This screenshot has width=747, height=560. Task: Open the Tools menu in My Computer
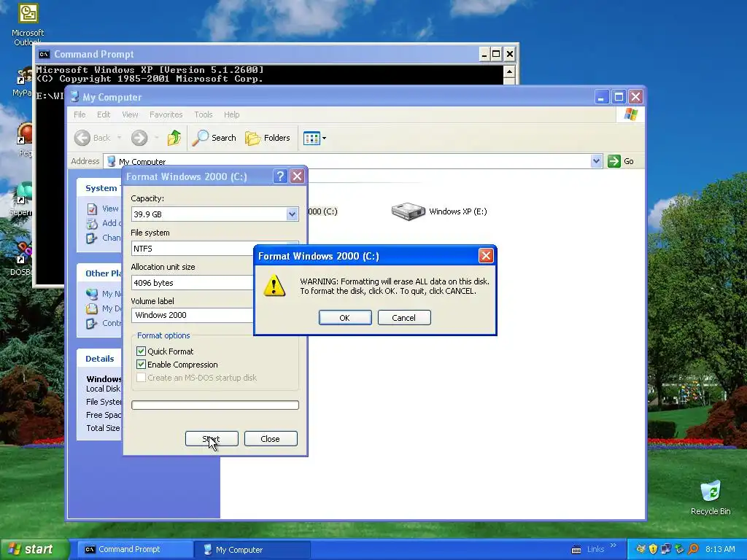[x=204, y=114]
